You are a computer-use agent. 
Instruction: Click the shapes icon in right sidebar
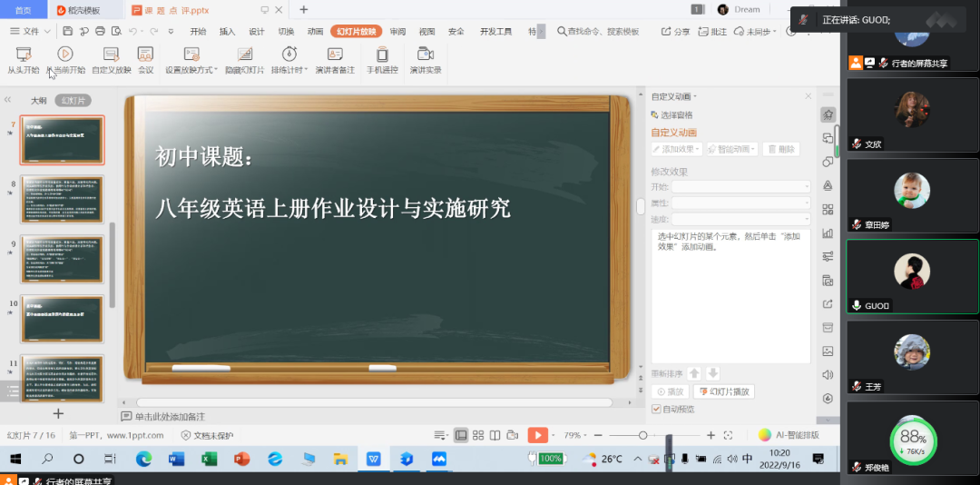[x=828, y=162]
